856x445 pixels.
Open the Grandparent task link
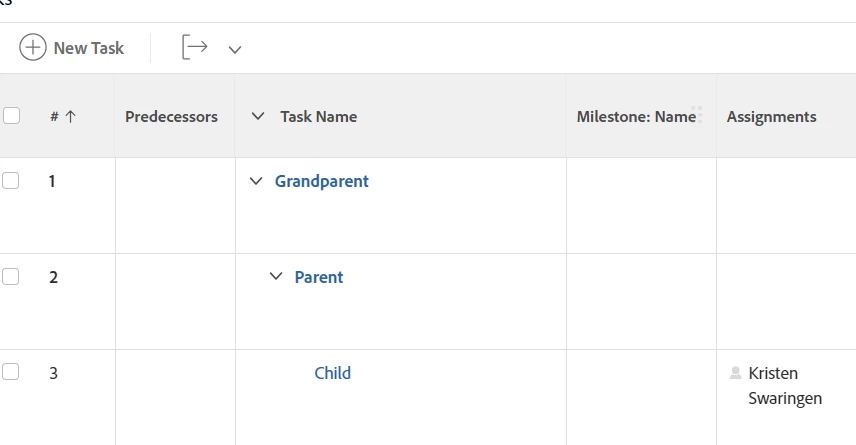[x=322, y=181]
